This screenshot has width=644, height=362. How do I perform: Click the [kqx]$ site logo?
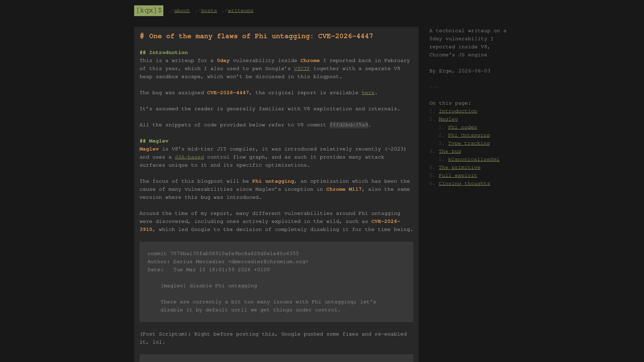tap(149, 11)
